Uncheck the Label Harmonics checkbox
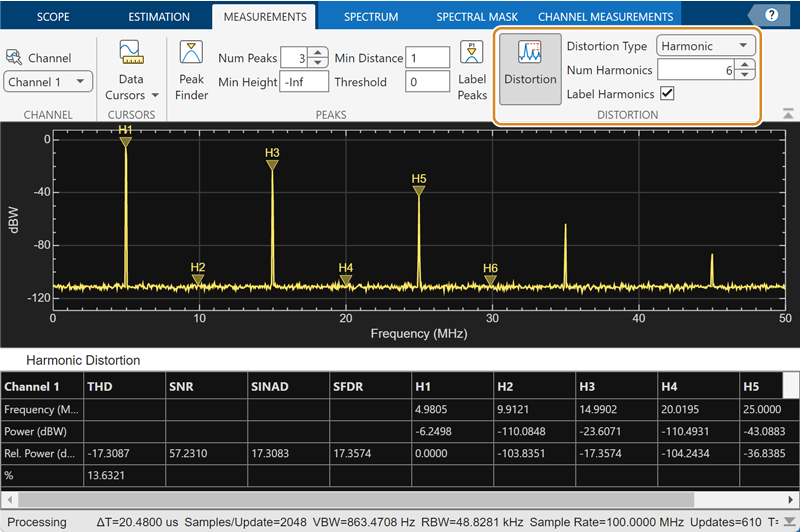The image size is (801, 532). pos(667,94)
